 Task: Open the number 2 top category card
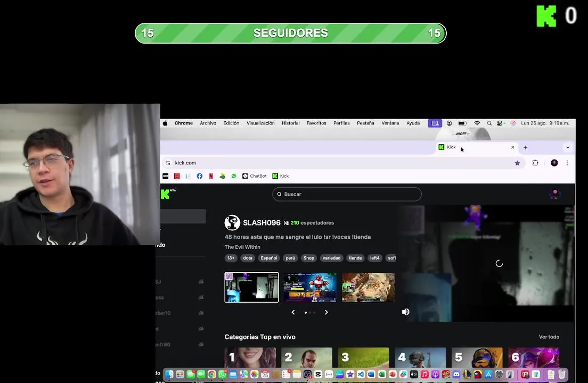coord(307,357)
